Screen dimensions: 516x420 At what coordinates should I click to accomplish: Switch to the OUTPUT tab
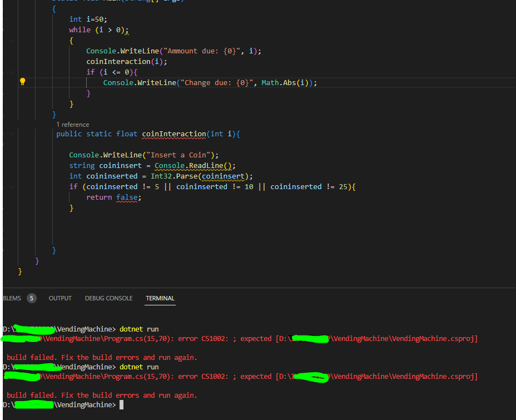click(60, 298)
